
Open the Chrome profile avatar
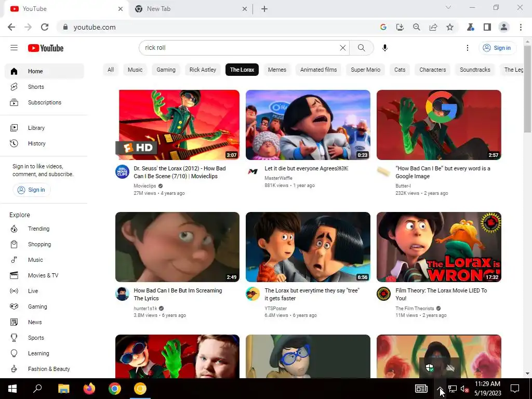coord(504,27)
